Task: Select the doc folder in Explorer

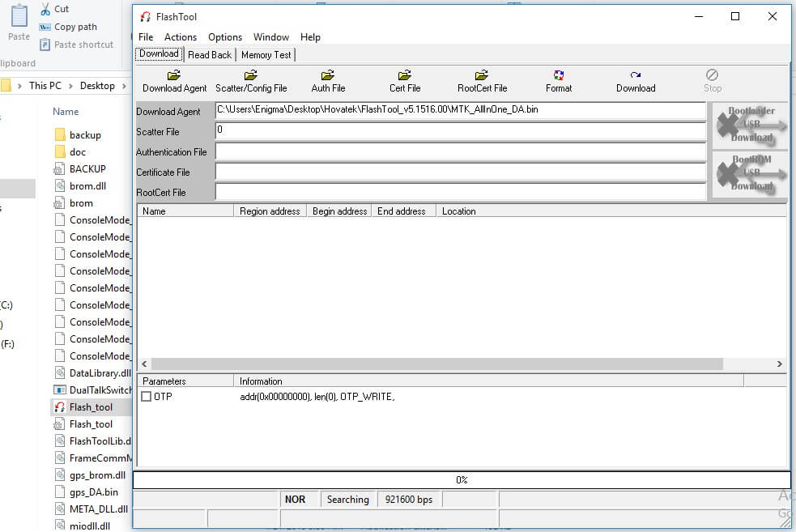Action: click(x=70, y=151)
